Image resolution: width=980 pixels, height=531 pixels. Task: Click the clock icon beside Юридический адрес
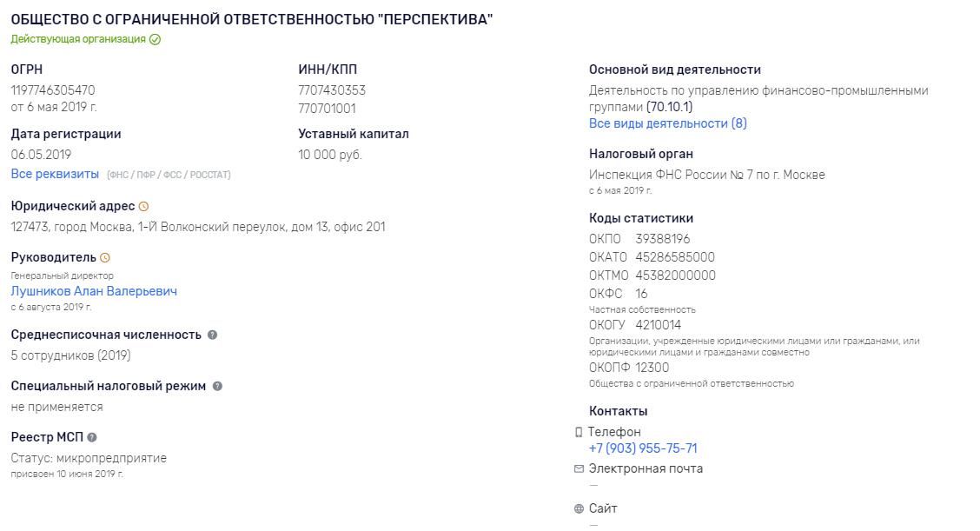coord(143,206)
